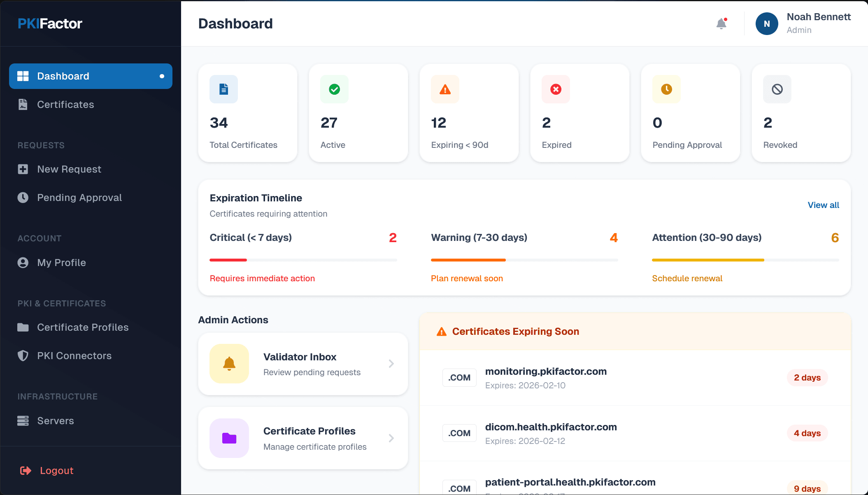Expand the Validator Inbox chevron

pos(391,364)
